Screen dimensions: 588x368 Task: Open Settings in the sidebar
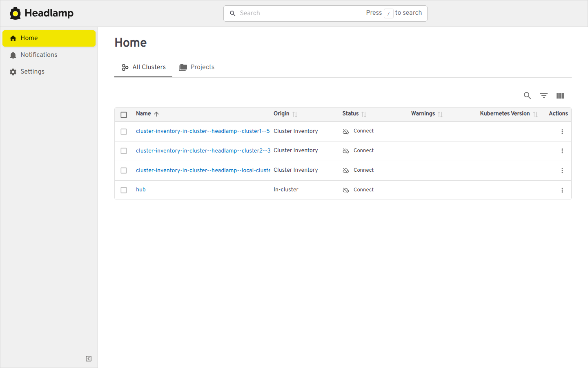tap(49, 72)
